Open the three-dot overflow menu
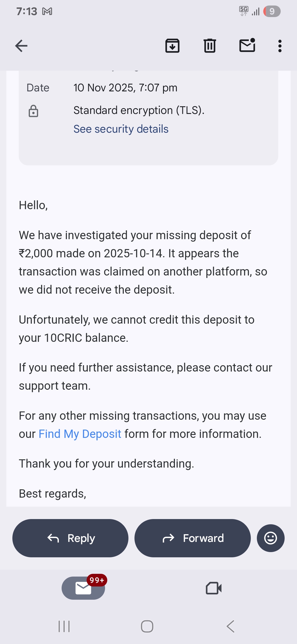The image size is (297, 644). (280, 46)
